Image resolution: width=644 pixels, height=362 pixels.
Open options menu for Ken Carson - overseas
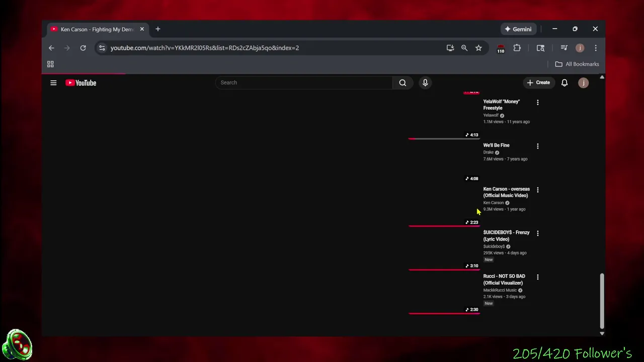pyautogui.click(x=538, y=190)
